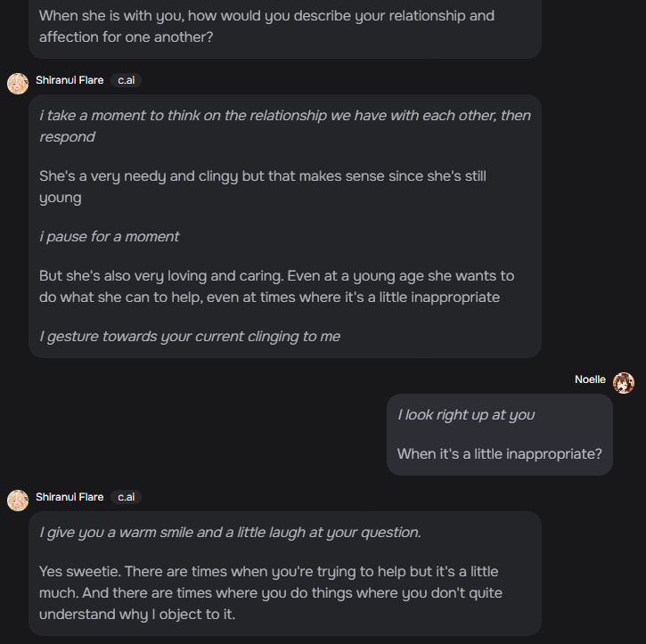The height and width of the screenshot is (644, 646).
Task: Select the "When she is with you" message
Action: (266, 16)
